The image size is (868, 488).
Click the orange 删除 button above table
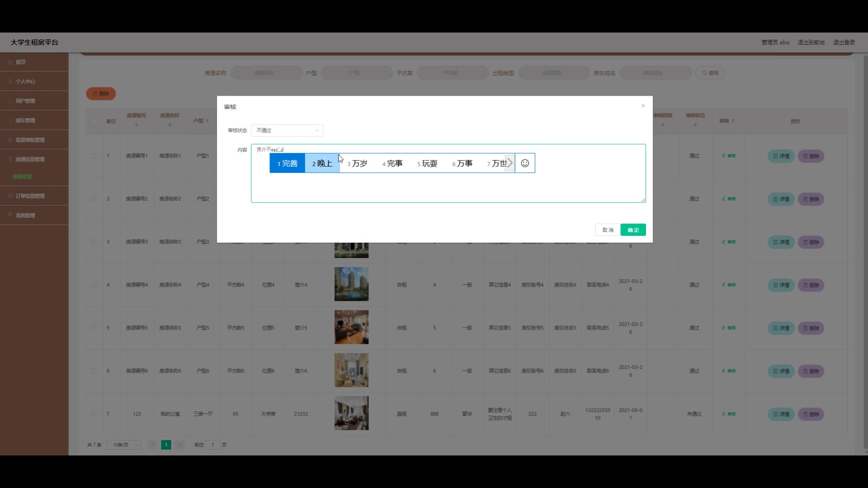[101, 94]
